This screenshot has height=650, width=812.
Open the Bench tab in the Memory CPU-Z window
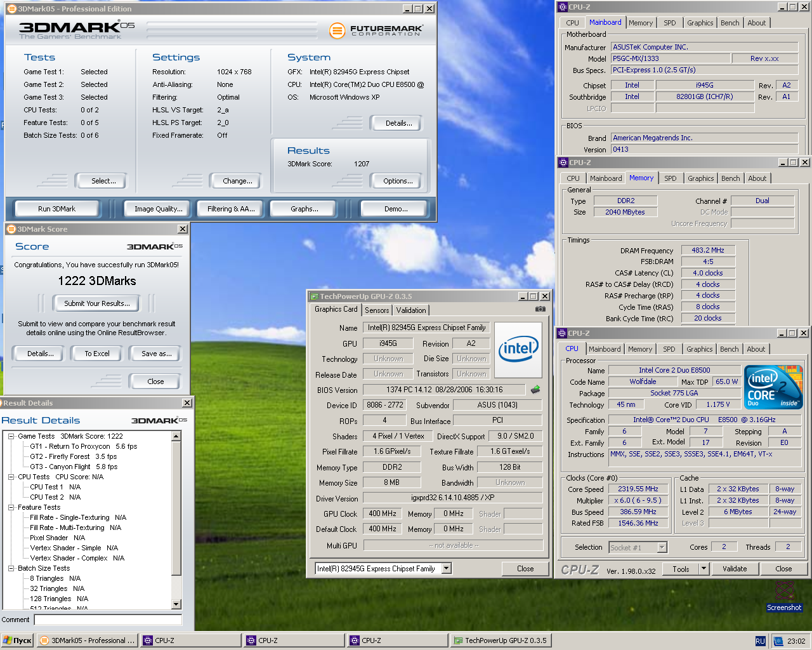pyautogui.click(x=730, y=178)
